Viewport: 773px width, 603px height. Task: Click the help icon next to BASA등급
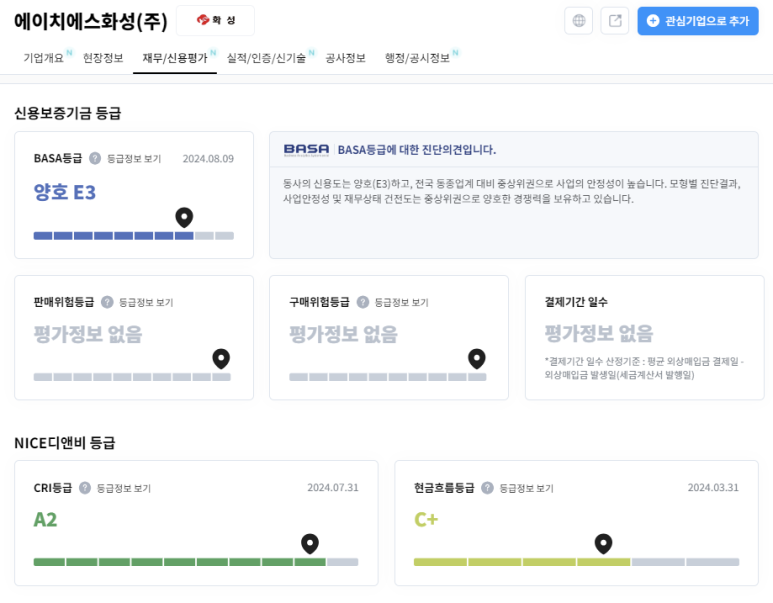95,158
